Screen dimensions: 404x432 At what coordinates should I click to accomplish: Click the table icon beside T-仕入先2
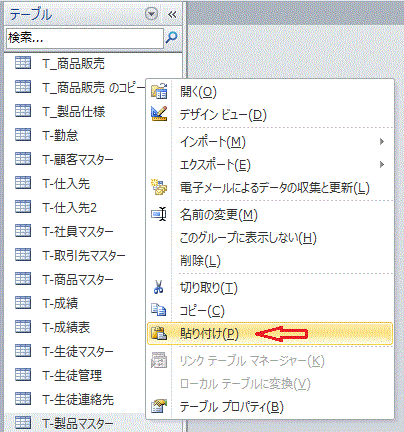coord(23,207)
